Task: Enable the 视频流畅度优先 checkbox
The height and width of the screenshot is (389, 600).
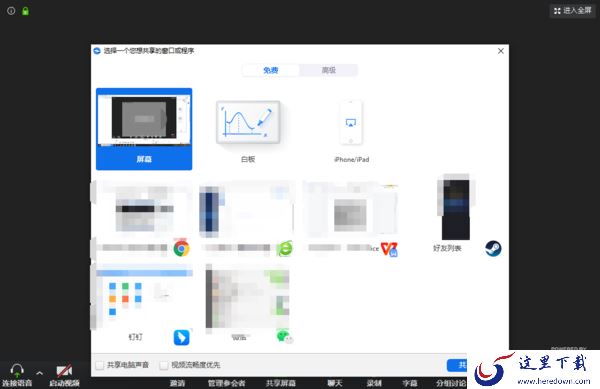Action: pyautogui.click(x=164, y=365)
